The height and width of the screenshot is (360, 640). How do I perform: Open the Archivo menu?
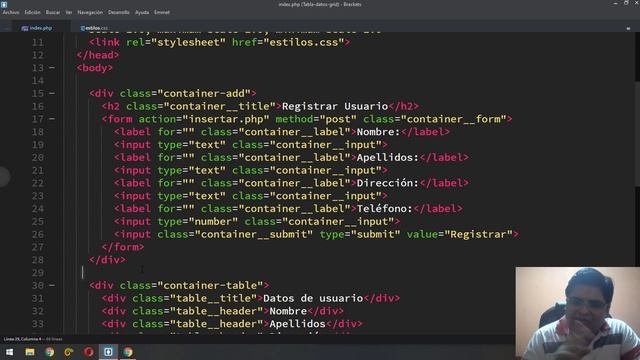[11, 12]
